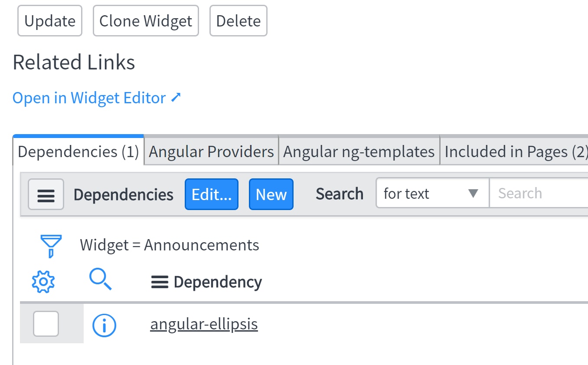
Task: Open the angular-ellipsis dependency link
Action: [204, 324]
